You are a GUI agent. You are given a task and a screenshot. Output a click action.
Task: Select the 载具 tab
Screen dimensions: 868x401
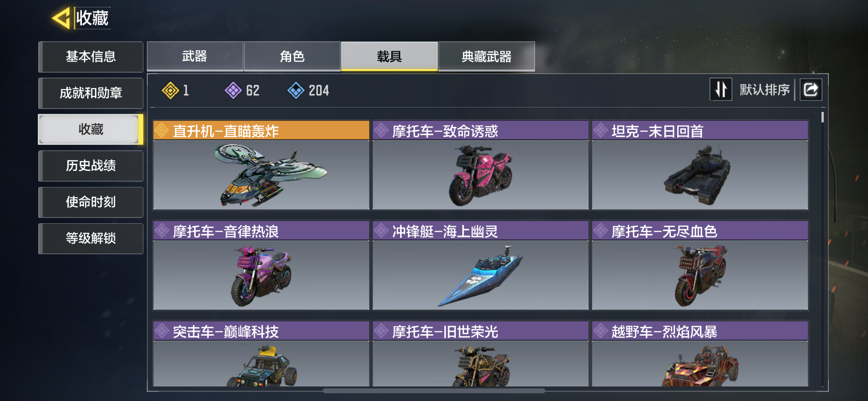(x=389, y=56)
